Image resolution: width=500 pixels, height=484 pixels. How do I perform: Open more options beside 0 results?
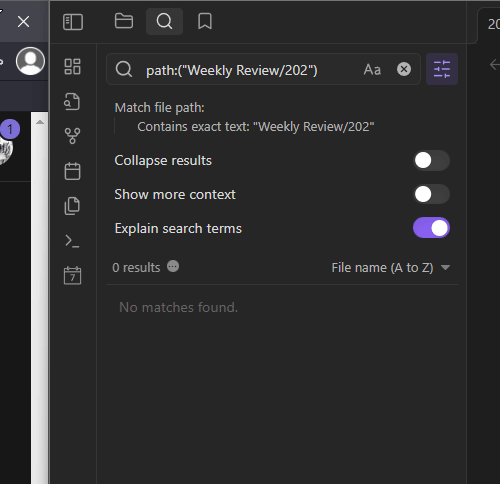point(173,267)
